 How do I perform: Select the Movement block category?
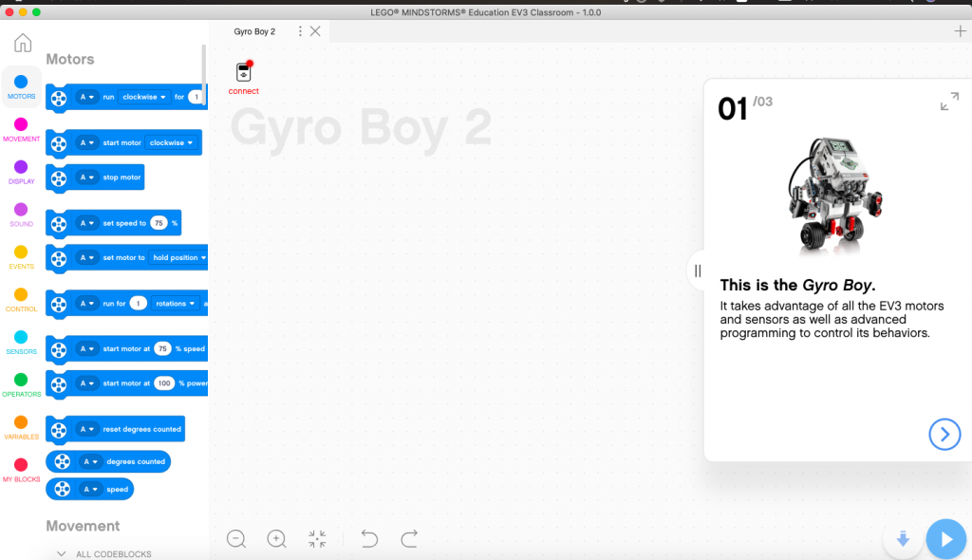[x=21, y=124]
